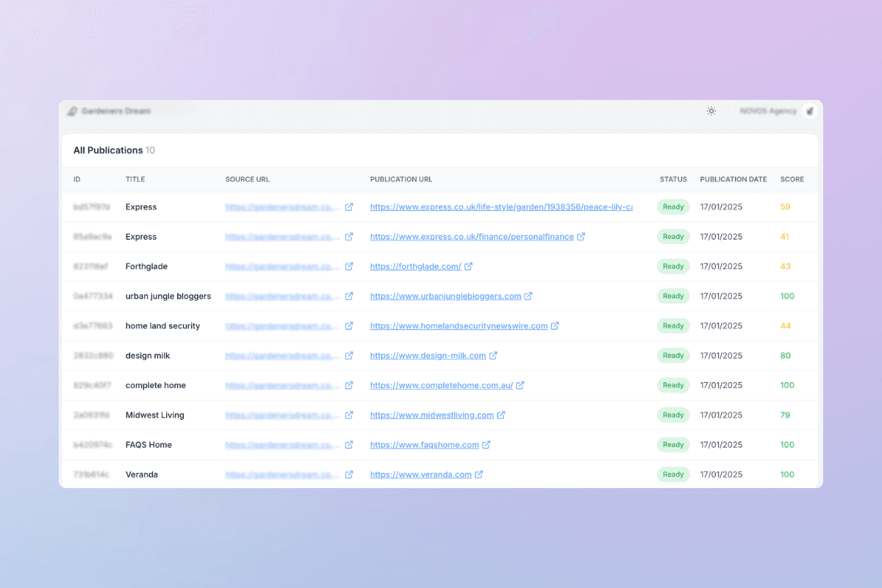Click the external link icon beside Express source URL
This screenshot has width=882, height=588.
349,207
